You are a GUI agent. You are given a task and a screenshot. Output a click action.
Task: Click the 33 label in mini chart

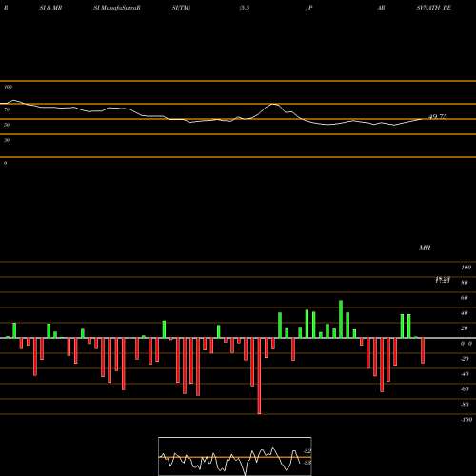(x=307, y=463)
